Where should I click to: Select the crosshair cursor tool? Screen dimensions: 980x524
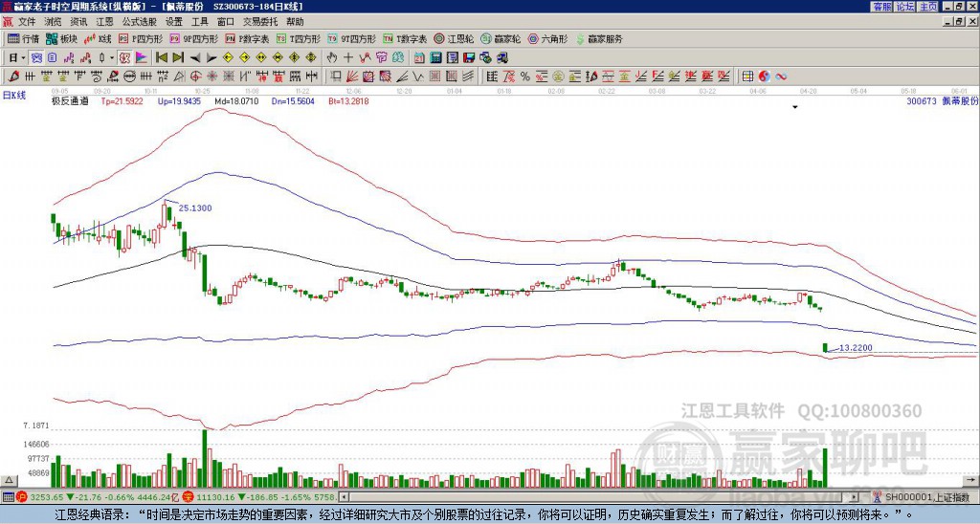(348, 57)
